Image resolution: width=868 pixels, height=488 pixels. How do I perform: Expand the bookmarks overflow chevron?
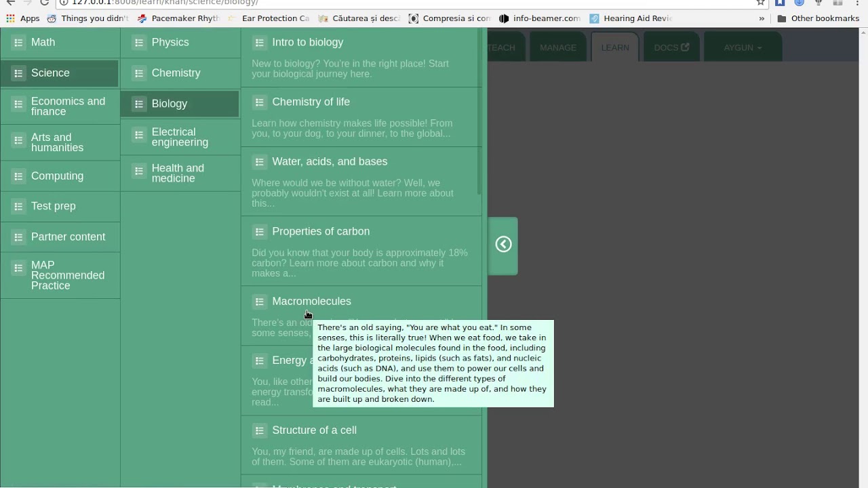click(762, 18)
